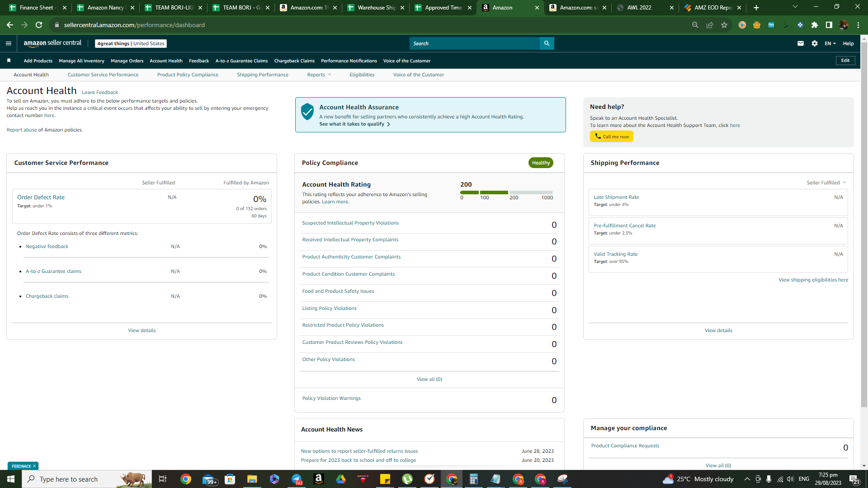Click the bookmark flag icon in favorites bar
The height and width of the screenshot is (488, 868).
coord(9,61)
